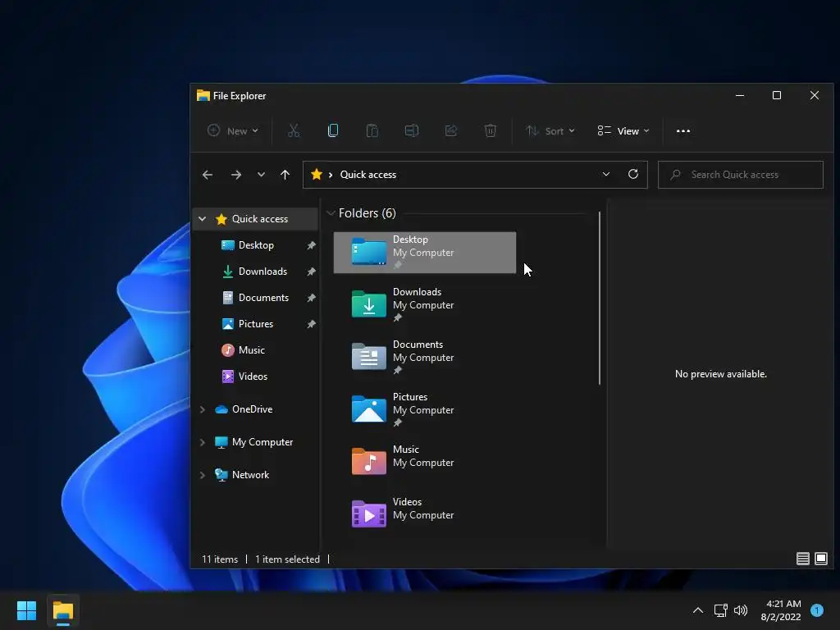The width and height of the screenshot is (840, 630).
Task: Select Desktop in navigation pane
Action: [x=256, y=245]
